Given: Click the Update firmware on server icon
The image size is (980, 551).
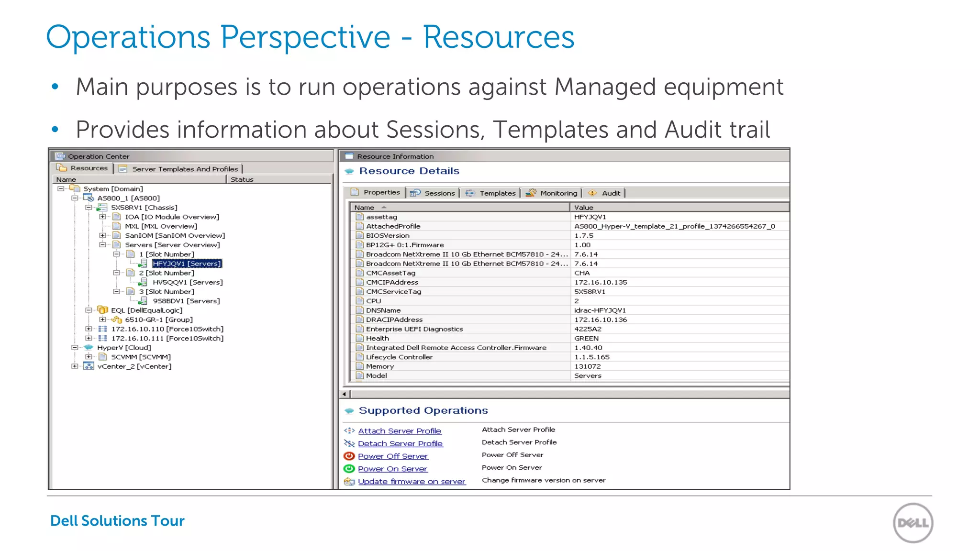Looking at the screenshot, I should (349, 482).
